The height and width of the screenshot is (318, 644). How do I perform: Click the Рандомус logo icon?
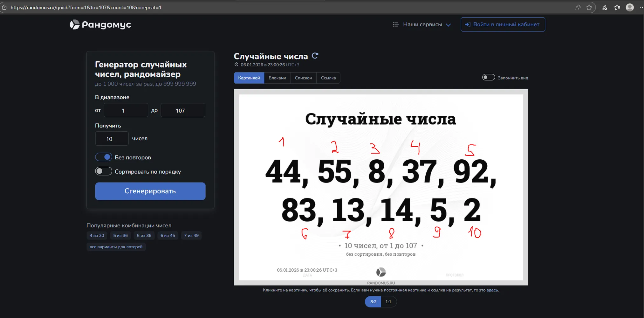(x=74, y=24)
